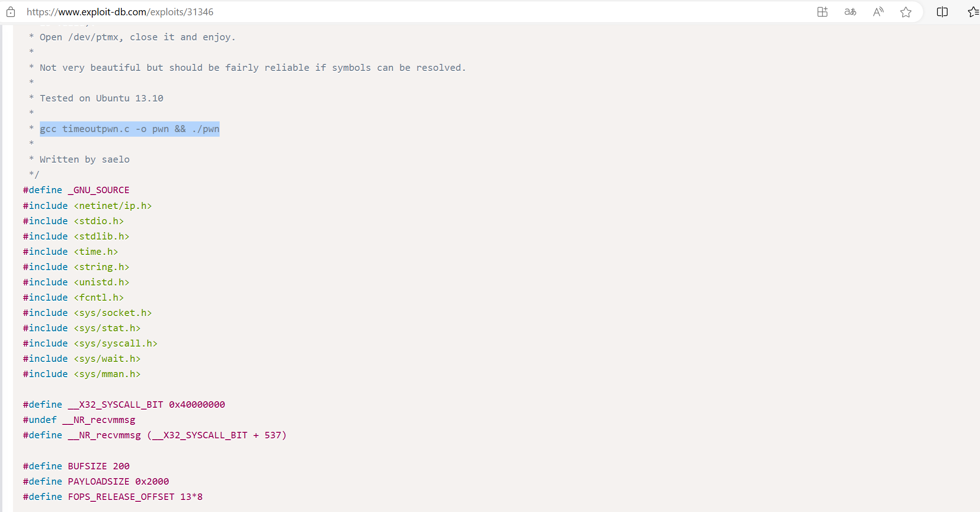980x512 pixels.
Task: Start Read aloud from address bar
Action: pos(878,12)
